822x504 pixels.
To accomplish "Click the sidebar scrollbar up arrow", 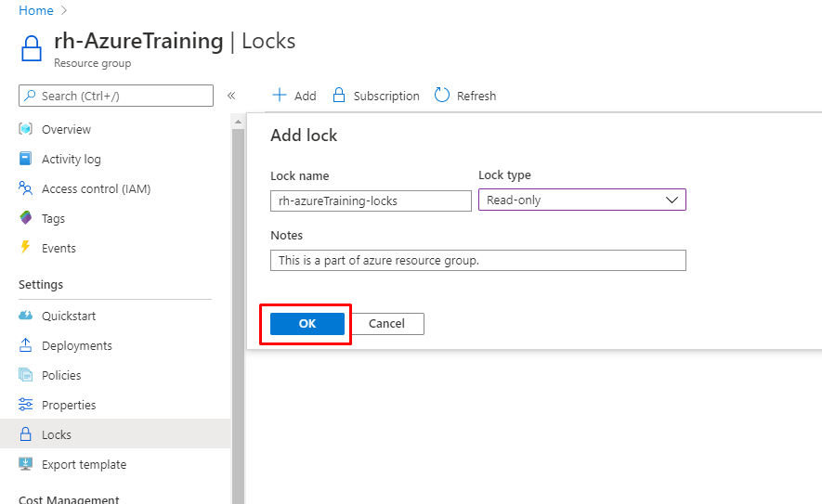I will tap(238, 122).
